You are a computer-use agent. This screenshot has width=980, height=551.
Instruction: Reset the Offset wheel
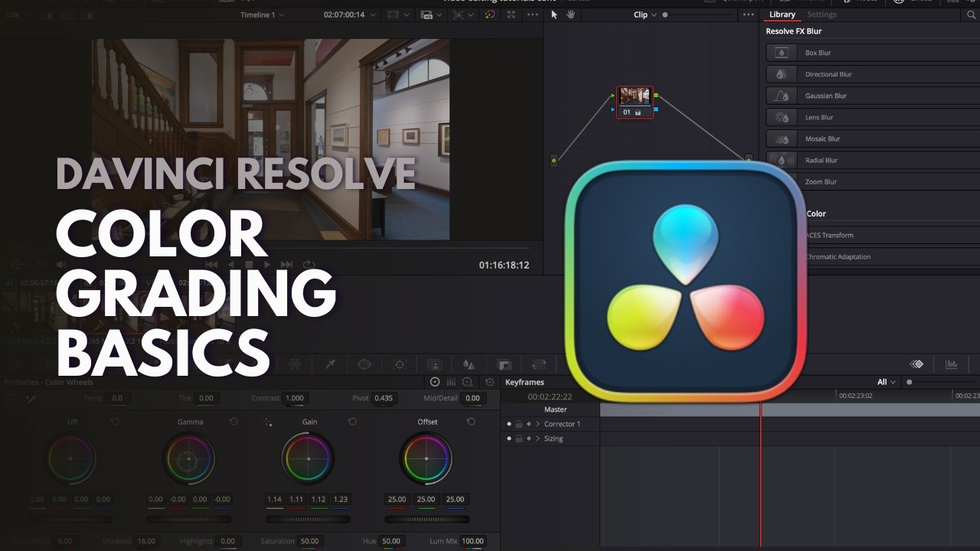tap(471, 422)
